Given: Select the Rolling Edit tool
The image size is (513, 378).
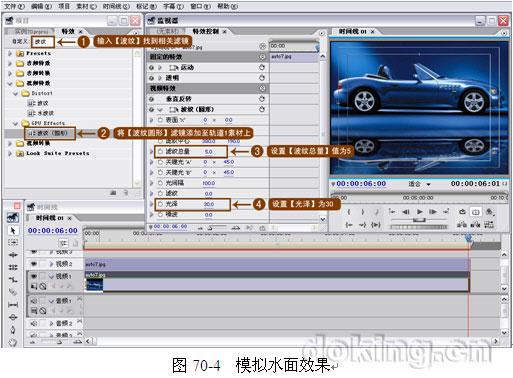Looking at the screenshot, I should click(13, 267).
